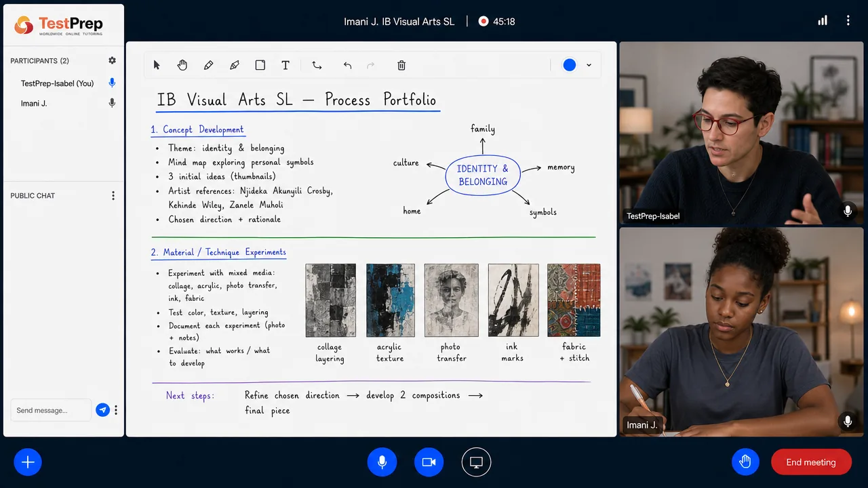Expand the pen color dropdown arrow
Image resolution: width=868 pixels, height=488 pixels.
[589, 65]
